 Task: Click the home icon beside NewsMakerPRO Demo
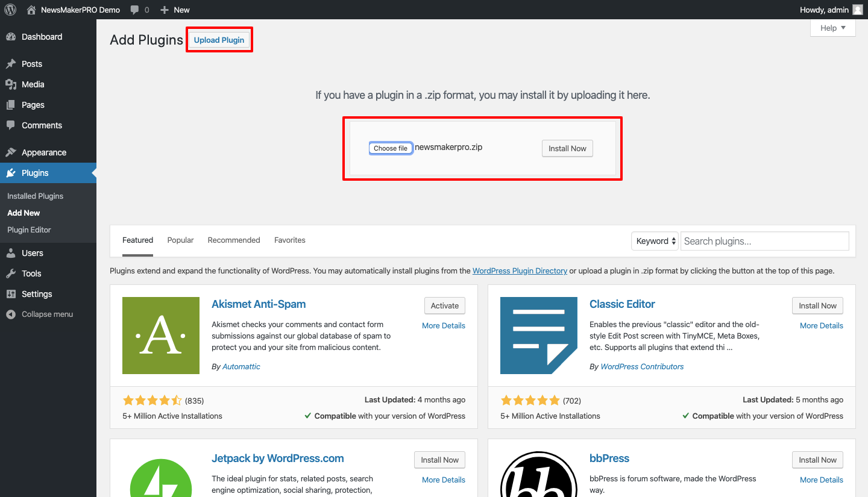click(x=31, y=10)
